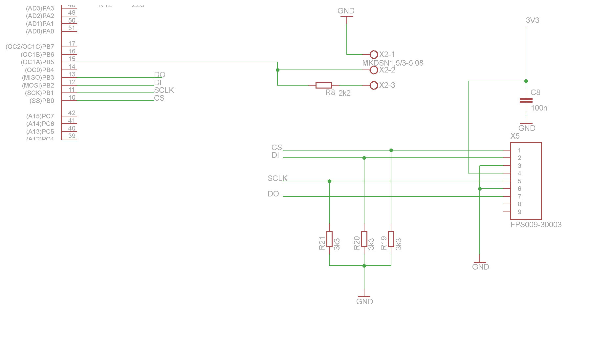Click the SCLK net label left of X5 bus

(277, 178)
